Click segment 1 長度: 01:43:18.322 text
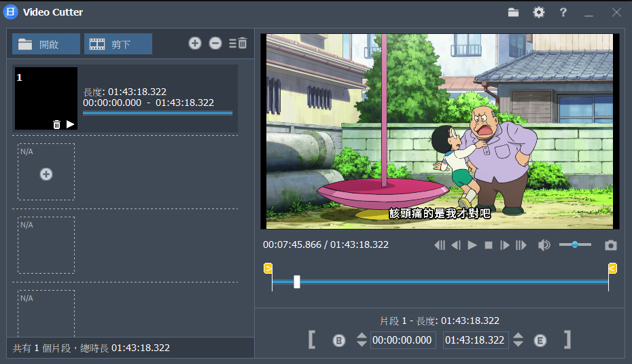 click(x=125, y=92)
